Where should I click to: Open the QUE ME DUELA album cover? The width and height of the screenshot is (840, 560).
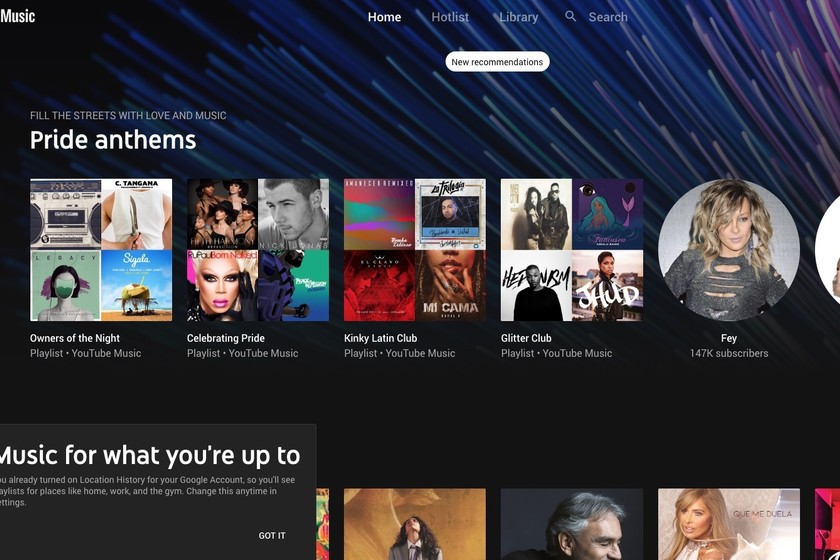point(729,524)
